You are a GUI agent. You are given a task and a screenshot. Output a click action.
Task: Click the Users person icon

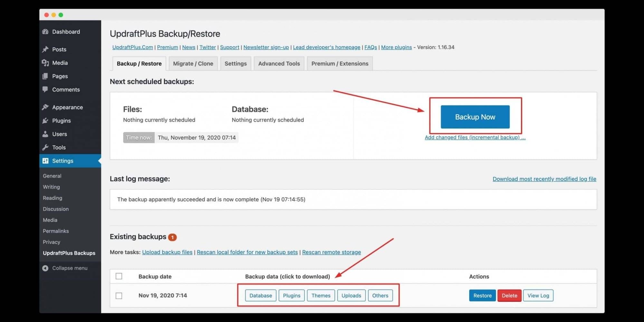(x=45, y=134)
